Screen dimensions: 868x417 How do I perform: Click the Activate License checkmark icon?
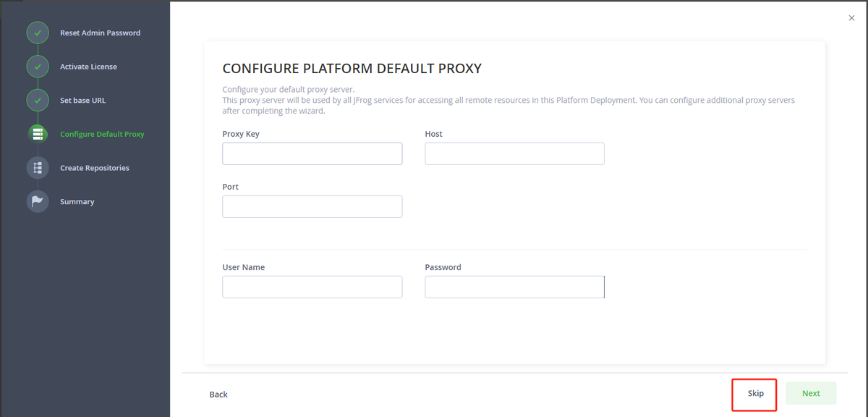coord(38,67)
